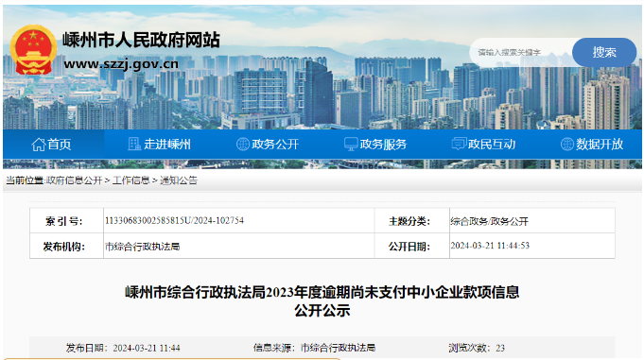Select the 政民互动 navigation item
Image resolution: width=644 pixels, height=360 pixels.
pos(484,144)
